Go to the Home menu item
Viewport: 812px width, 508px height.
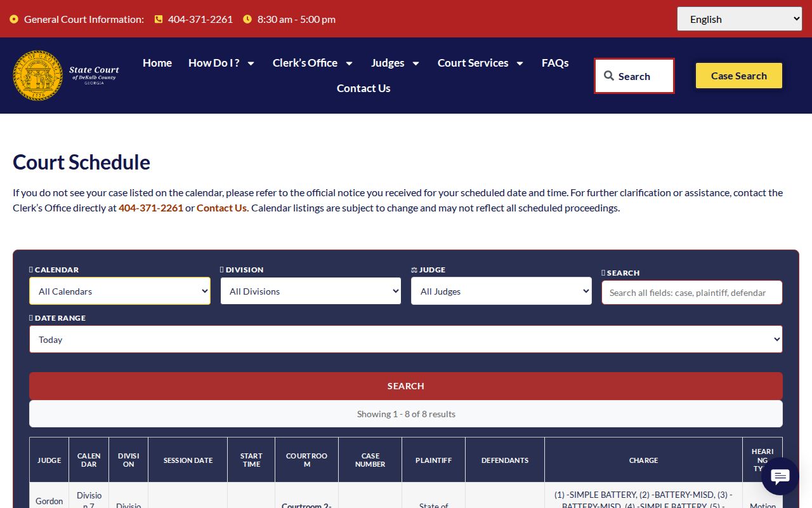pyautogui.click(x=157, y=63)
